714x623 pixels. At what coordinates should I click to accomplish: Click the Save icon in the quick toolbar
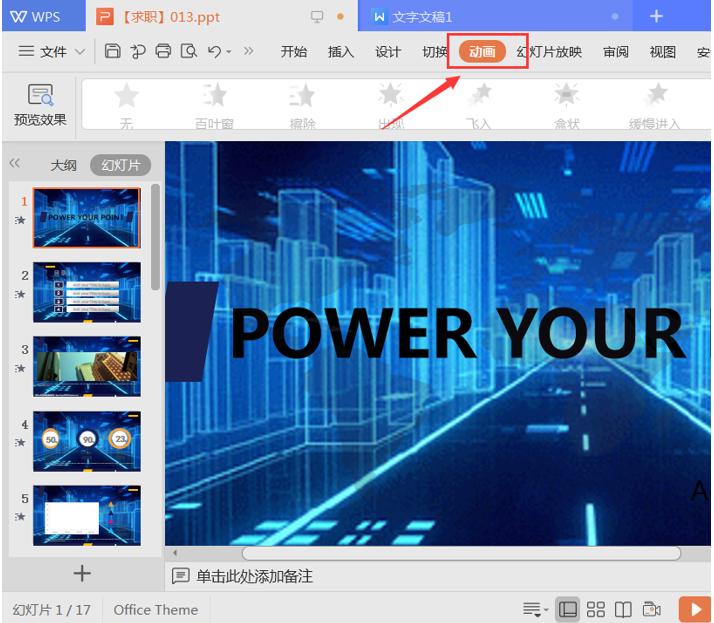(x=112, y=51)
